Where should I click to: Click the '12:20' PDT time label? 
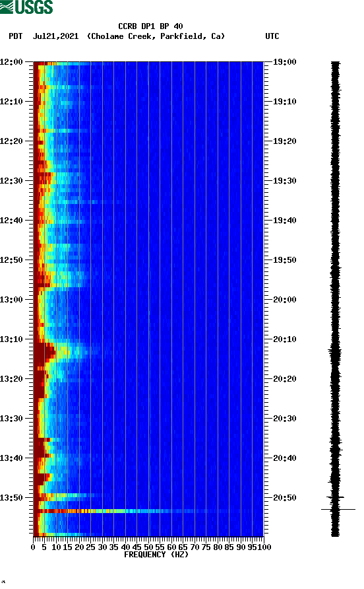pyautogui.click(x=12, y=141)
